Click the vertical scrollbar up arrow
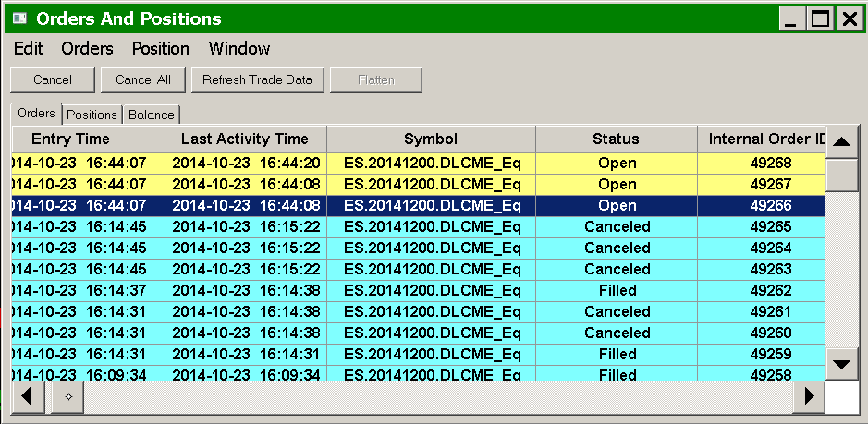This screenshot has height=424, width=868. coord(842,141)
